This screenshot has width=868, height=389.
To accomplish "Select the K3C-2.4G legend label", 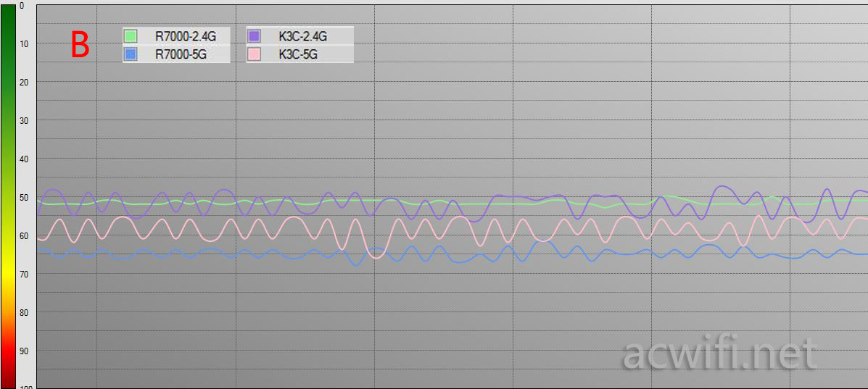I will 303,37.
